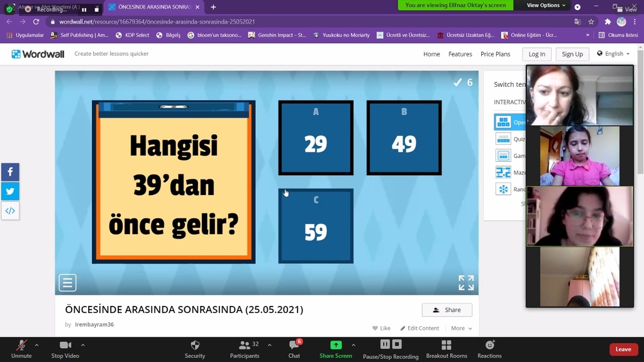Screen dimensions: 644x362
Task: Select the Maze chase template icon
Action: (x=503, y=173)
